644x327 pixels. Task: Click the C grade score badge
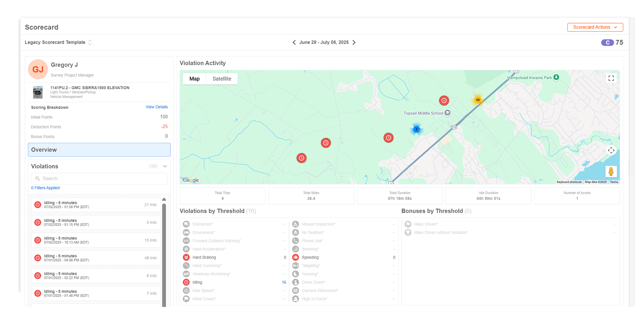pos(607,43)
